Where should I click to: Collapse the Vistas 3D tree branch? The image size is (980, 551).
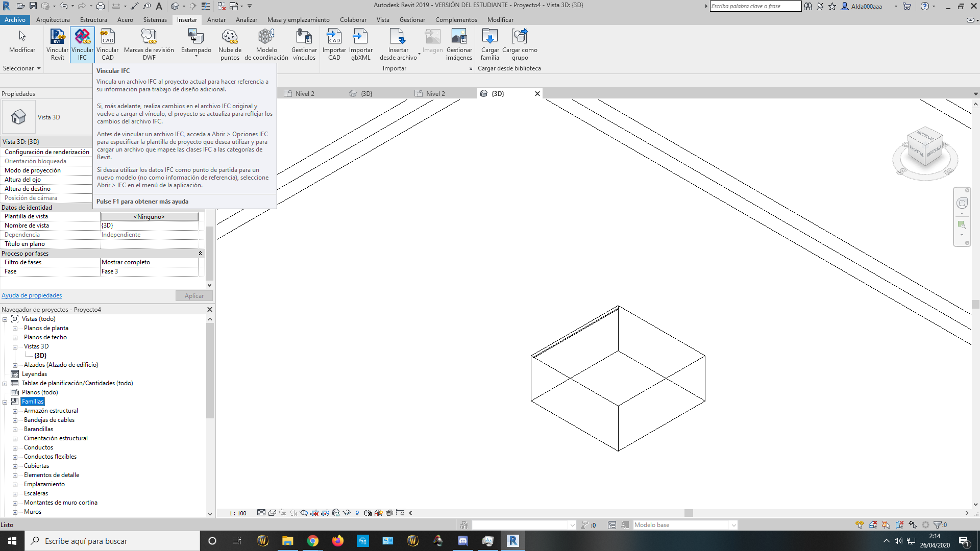[15, 346]
